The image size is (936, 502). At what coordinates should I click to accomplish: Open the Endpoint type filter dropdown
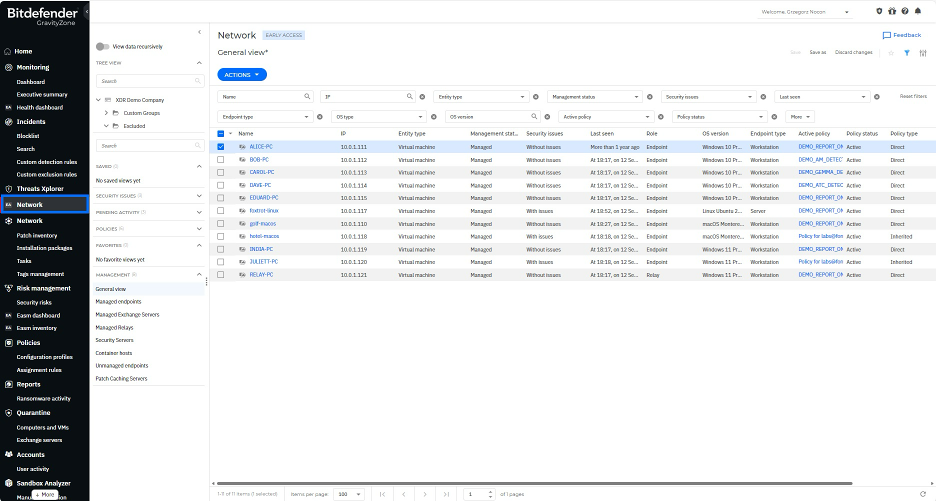click(265, 117)
